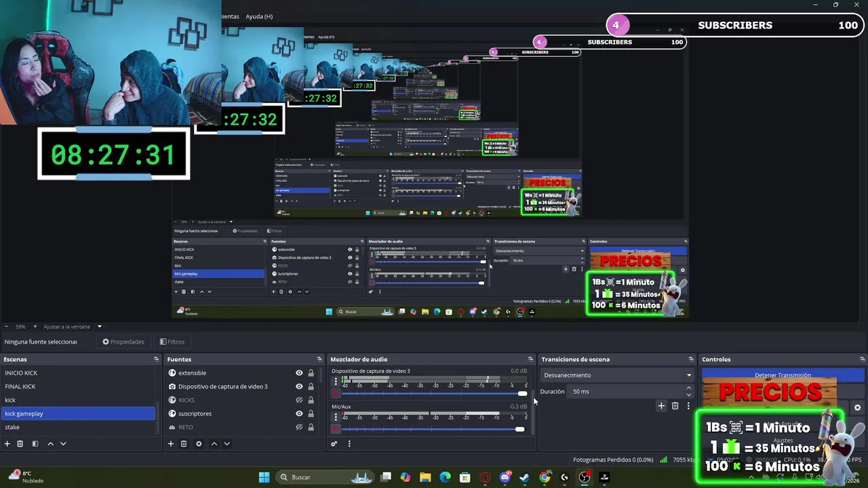868x488 pixels.
Task: Decrease transition Duración with down arrow
Action: (689, 394)
